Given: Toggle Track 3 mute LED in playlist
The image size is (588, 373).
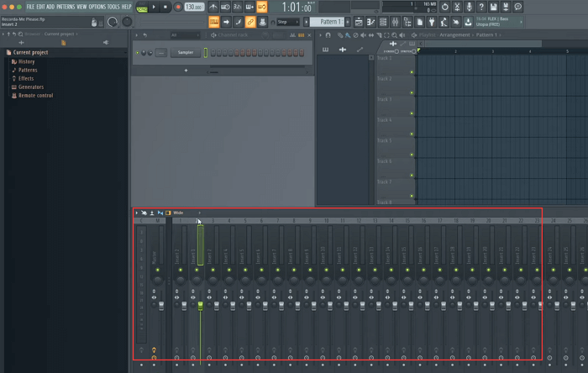Looking at the screenshot, I should [x=412, y=113].
